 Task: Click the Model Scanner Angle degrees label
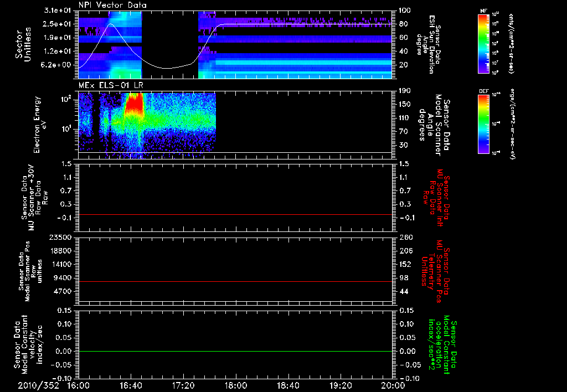(x=434, y=125)
